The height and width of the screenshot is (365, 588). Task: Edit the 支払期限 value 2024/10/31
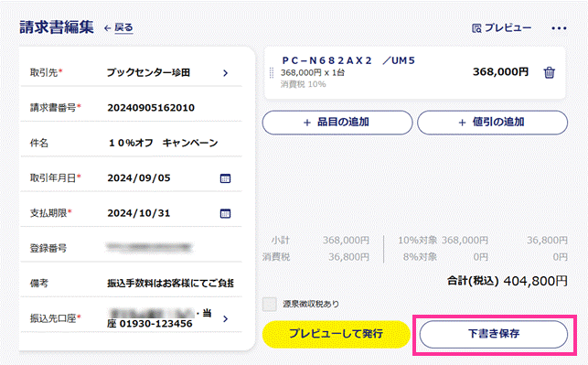pos(139,213)
